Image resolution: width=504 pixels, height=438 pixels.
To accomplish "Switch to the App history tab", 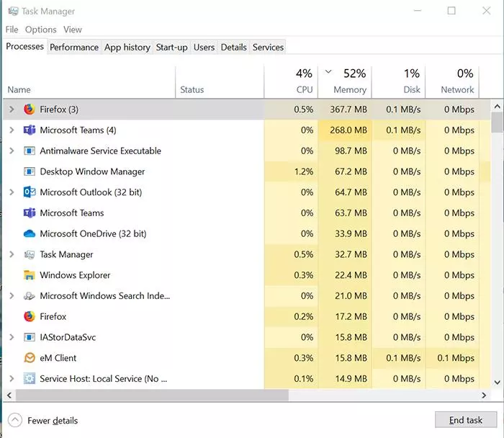I will click(127, 48).
